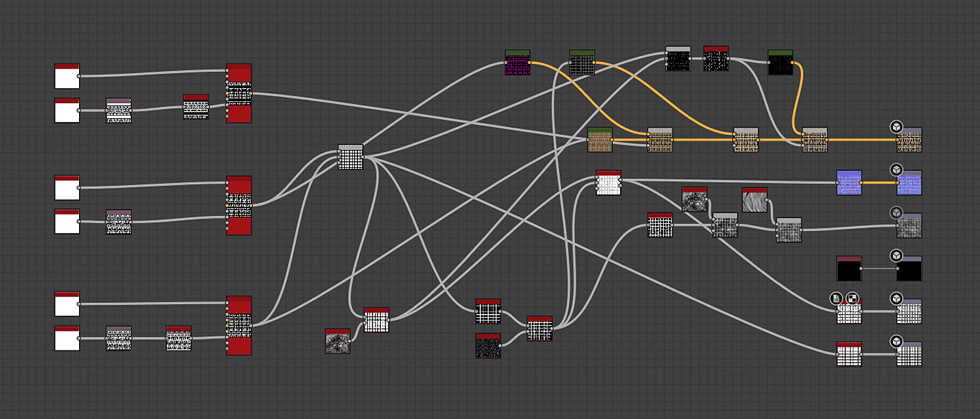Select the bottommost white tile output node
This screenshot has width=980, height=419.
click(x=909, y=354)
